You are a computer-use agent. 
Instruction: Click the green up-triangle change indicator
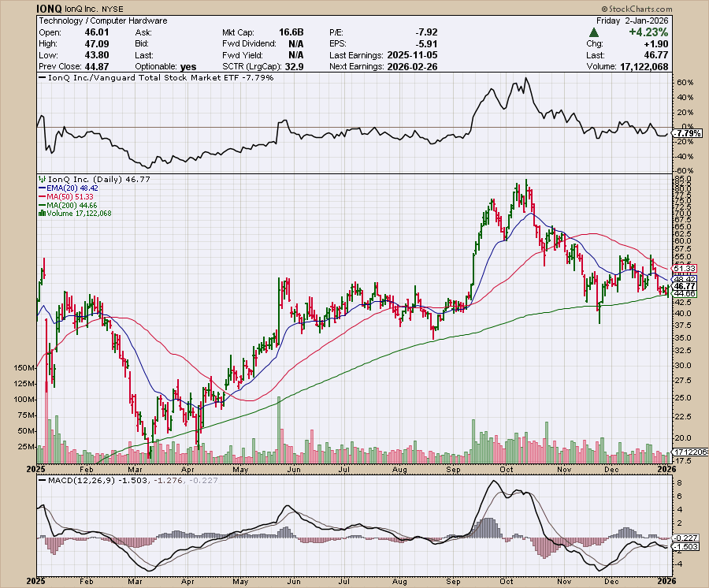594,32
